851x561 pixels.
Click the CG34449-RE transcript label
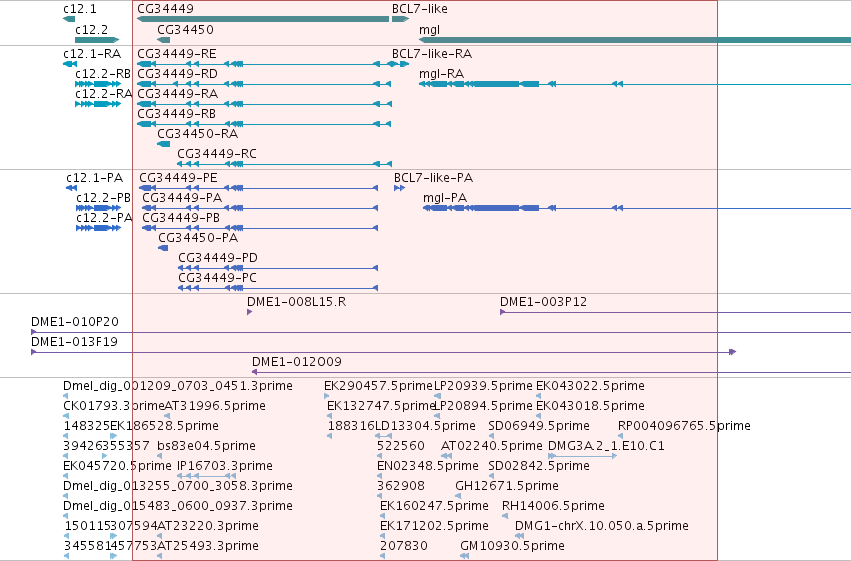coord(177,54)
